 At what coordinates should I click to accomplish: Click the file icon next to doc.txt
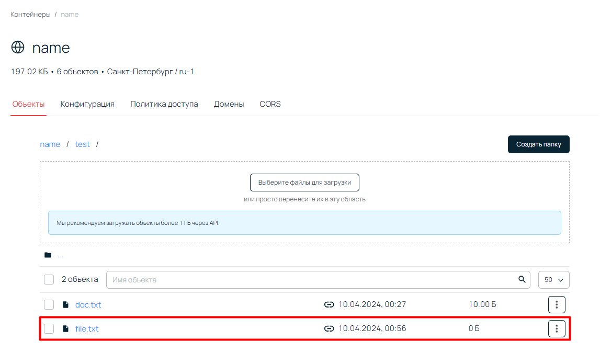65,304
